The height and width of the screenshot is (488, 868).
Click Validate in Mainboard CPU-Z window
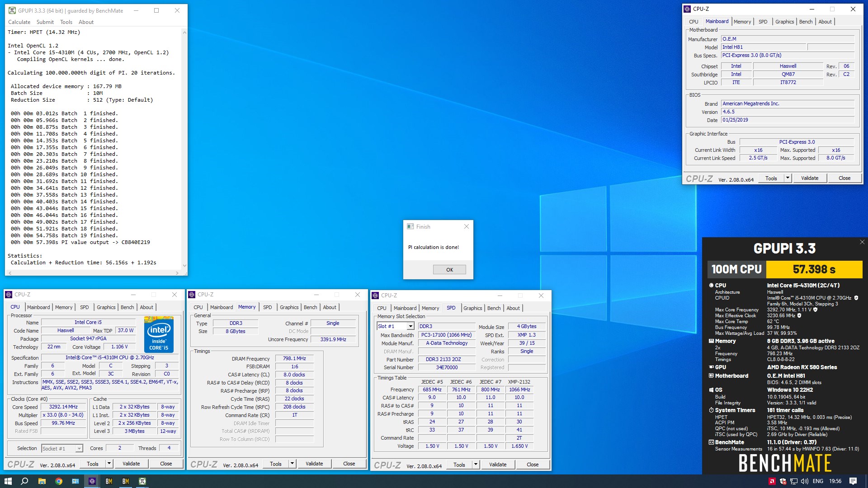810,178
